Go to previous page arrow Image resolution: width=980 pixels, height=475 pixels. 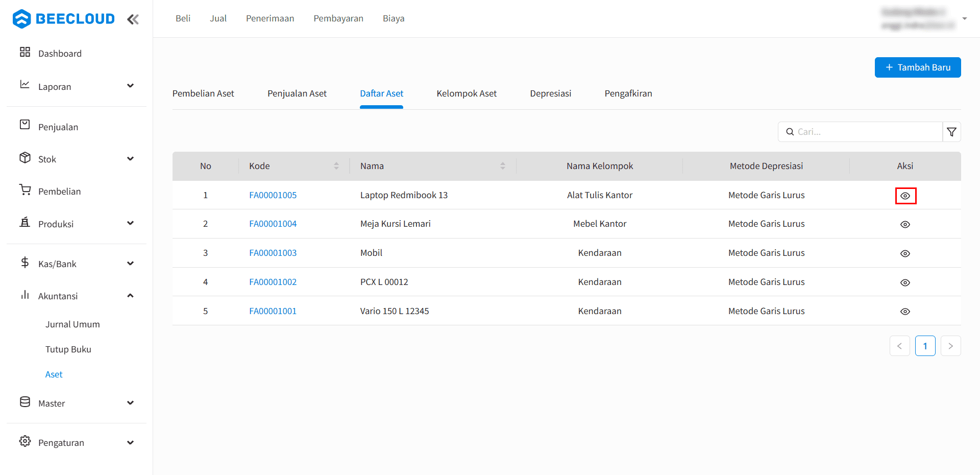900,346
